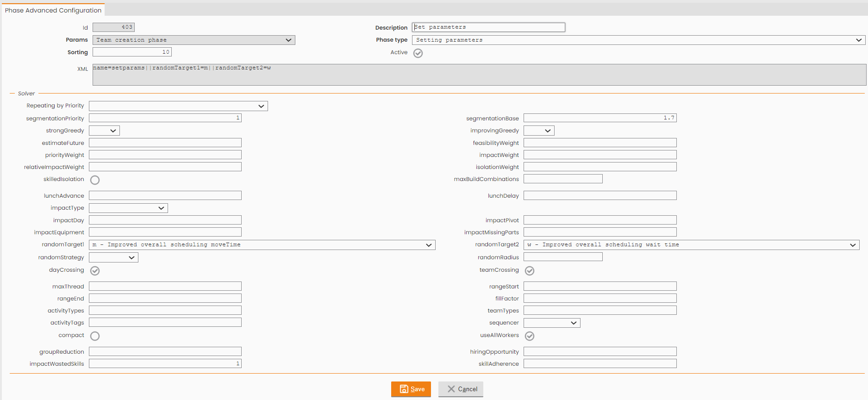Click the fillFactor field
The width and height of the screenshot is (868, 400).
click(x=600, y=298)
